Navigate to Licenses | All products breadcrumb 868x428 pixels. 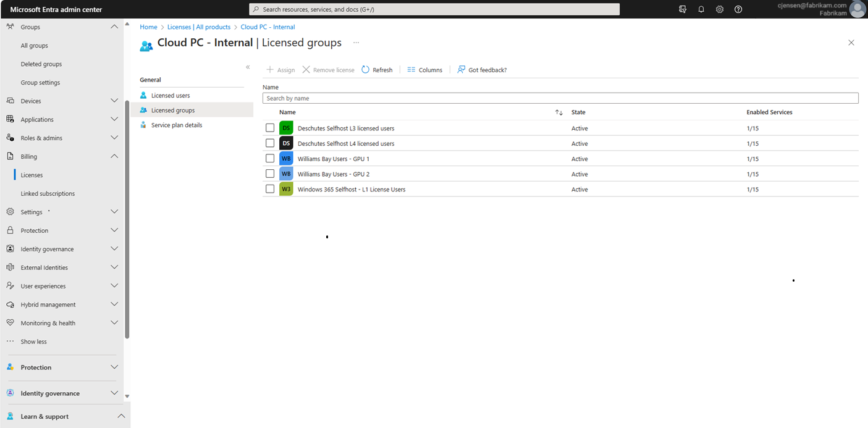pos(198,27)
